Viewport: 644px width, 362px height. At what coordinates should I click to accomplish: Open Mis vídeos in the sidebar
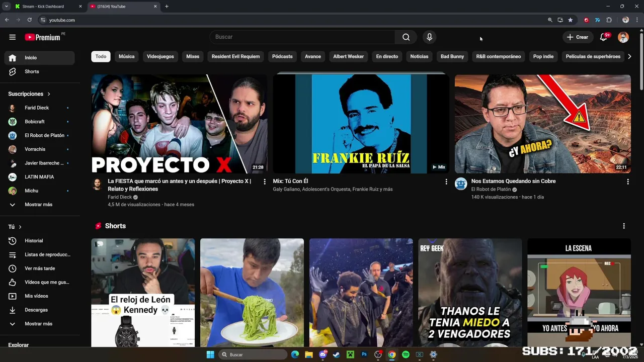40,296
